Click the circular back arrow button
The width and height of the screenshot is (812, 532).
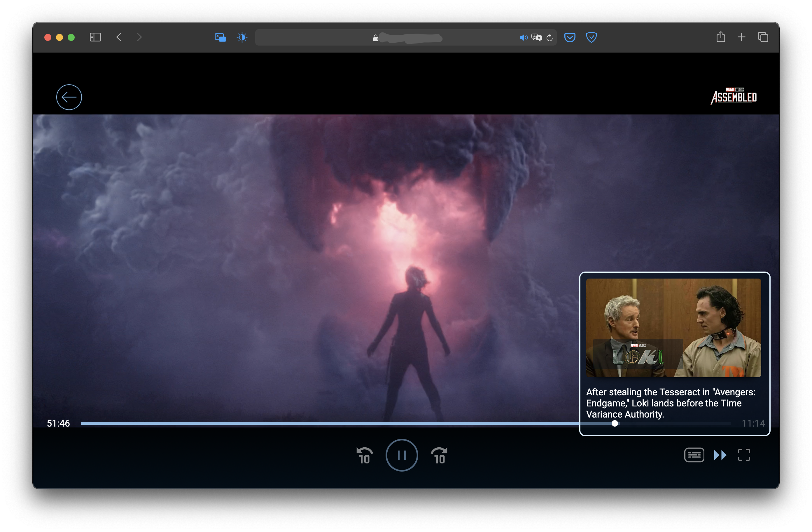(x=69, y=97)
